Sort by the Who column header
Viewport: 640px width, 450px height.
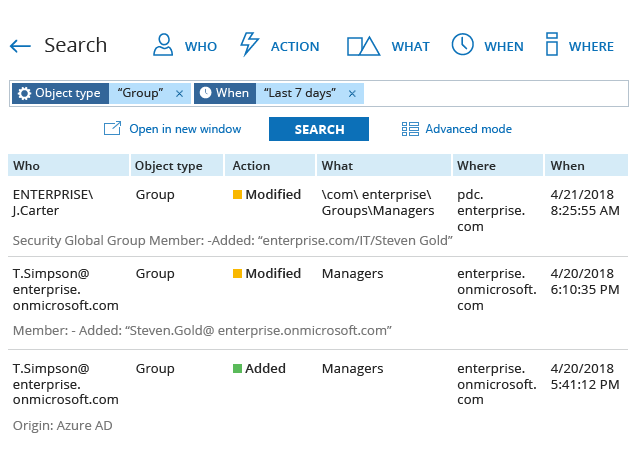(x=27, y=166)
